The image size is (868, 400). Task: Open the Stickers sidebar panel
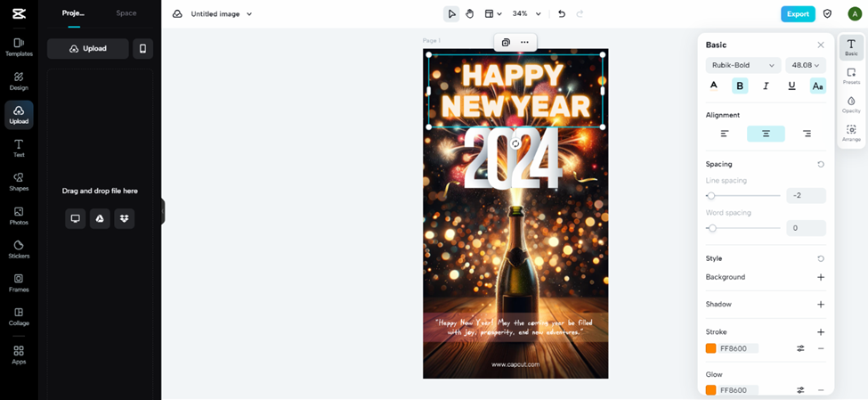click(19, 249)
